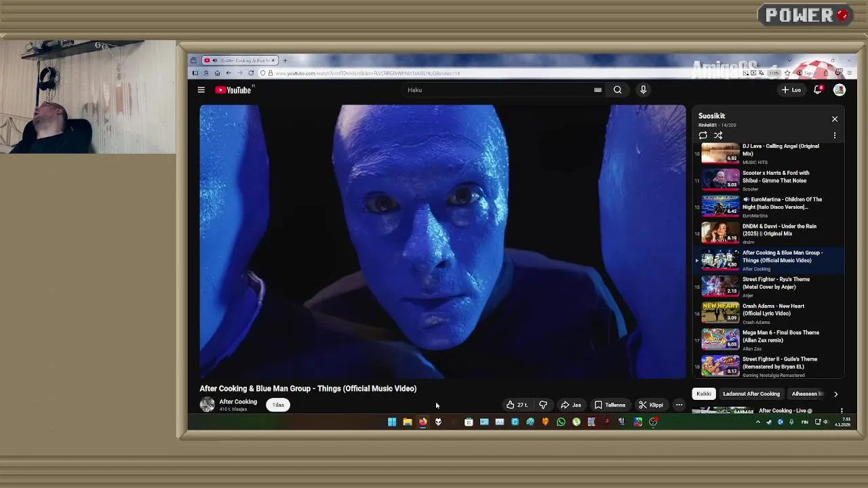
Task: Open the account avatar menu
Action: pyautogui.click(x=840, y=89)
